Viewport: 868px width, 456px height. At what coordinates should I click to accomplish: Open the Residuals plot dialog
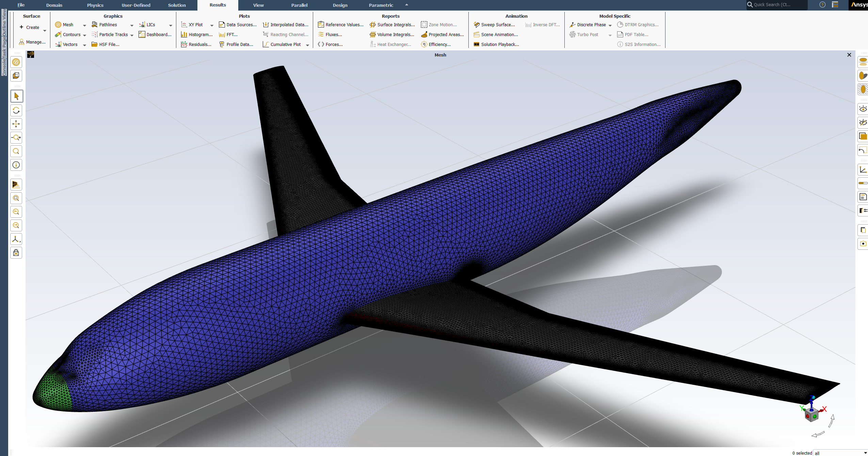point(196,44)
